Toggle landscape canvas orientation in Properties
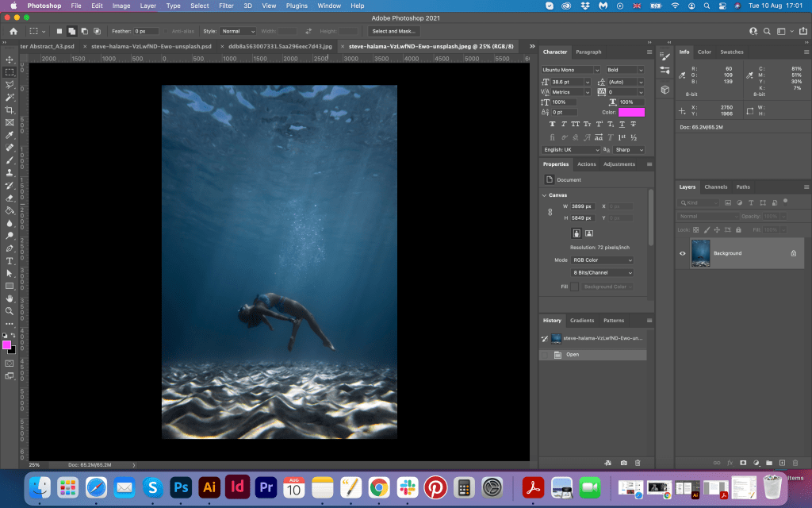The image size is (812, 508). point(589,233)
